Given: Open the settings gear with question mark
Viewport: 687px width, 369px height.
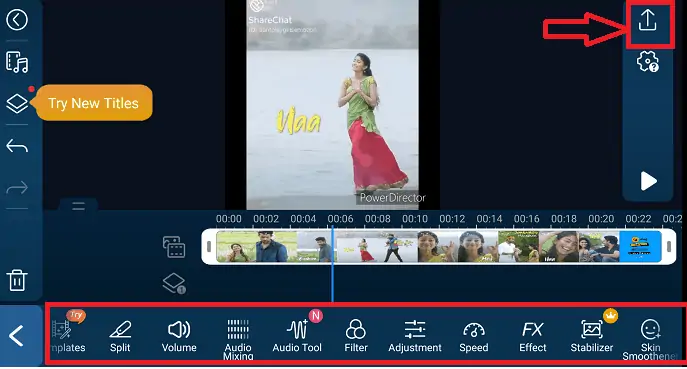Looking at the screenshot, I should [648, 61].
